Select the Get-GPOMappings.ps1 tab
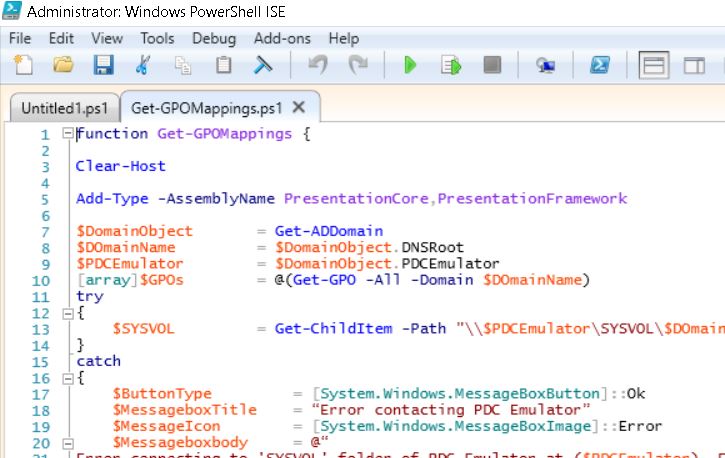This screenshot has width=725, height=458. coord(206,108)
